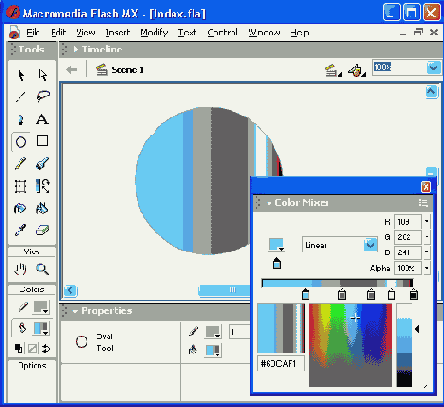Open the File menu

coord(32,32)
